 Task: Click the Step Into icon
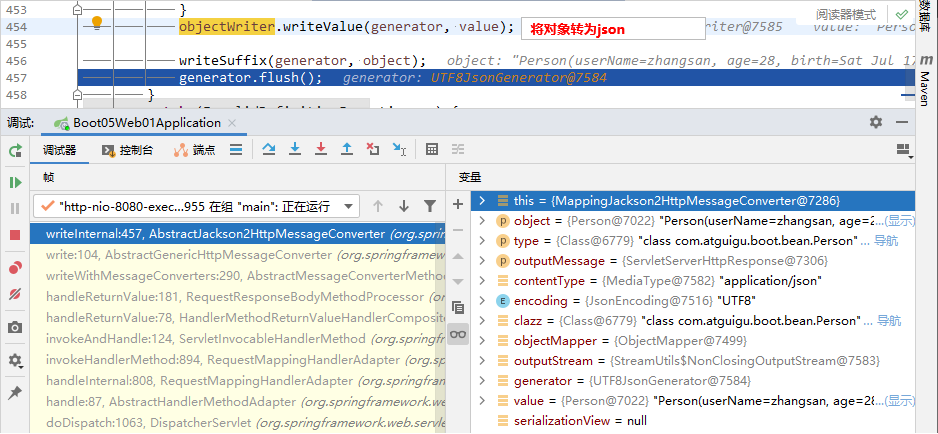click(294, 149)
